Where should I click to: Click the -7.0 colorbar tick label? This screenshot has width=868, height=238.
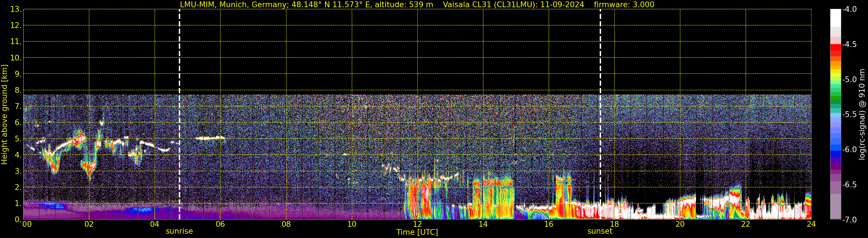[850, 220]
